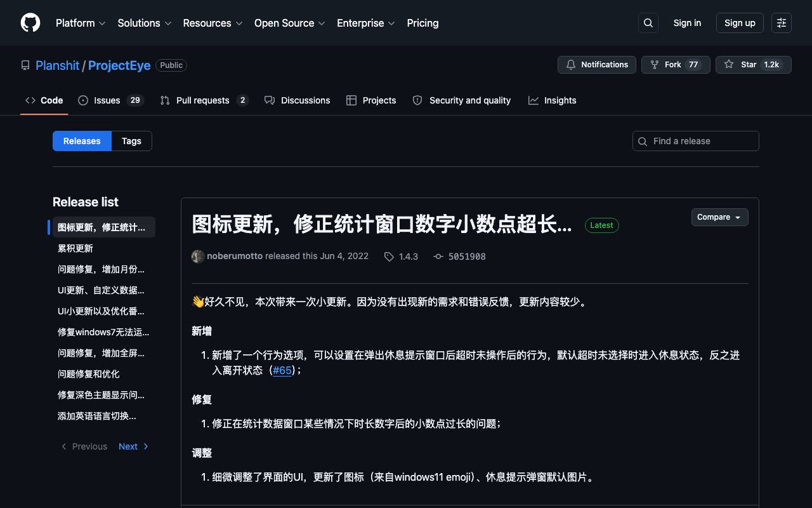Viewport: 812px width, 508px height.
Task: Click the repository icon beside Planshit
Action: [x=25, y=65]
